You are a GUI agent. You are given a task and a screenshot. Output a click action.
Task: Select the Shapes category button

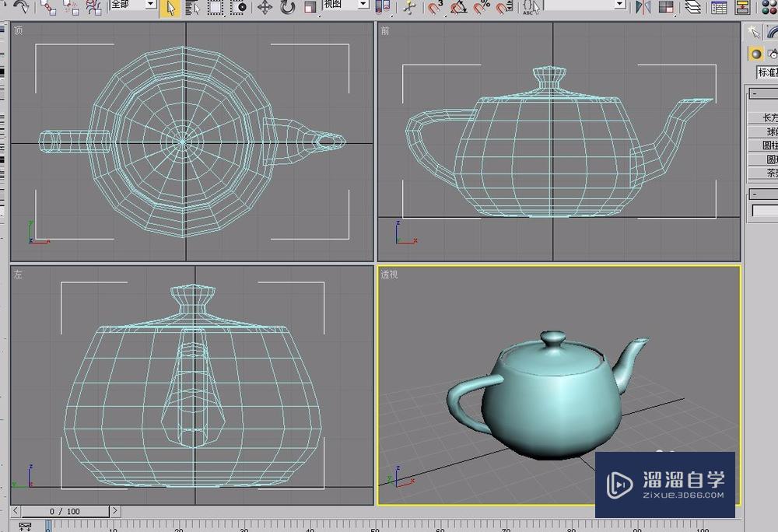[773, 54]
